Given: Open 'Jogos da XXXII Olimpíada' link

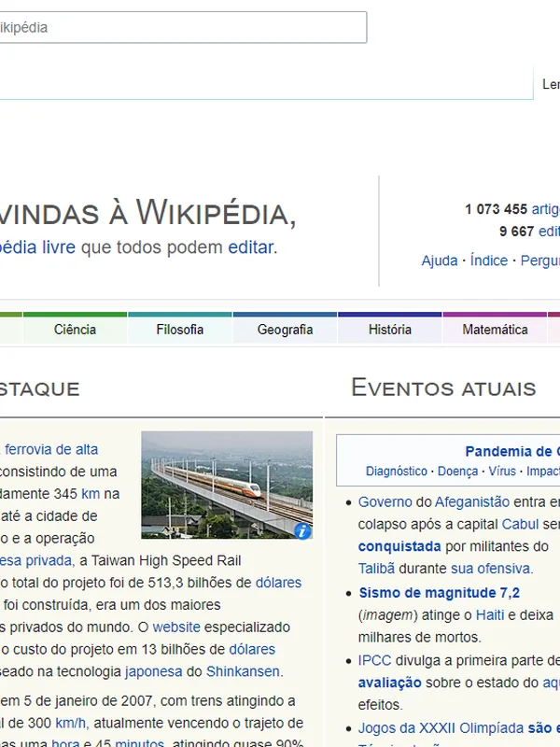Looking at the screenshot, I should 441,728.
